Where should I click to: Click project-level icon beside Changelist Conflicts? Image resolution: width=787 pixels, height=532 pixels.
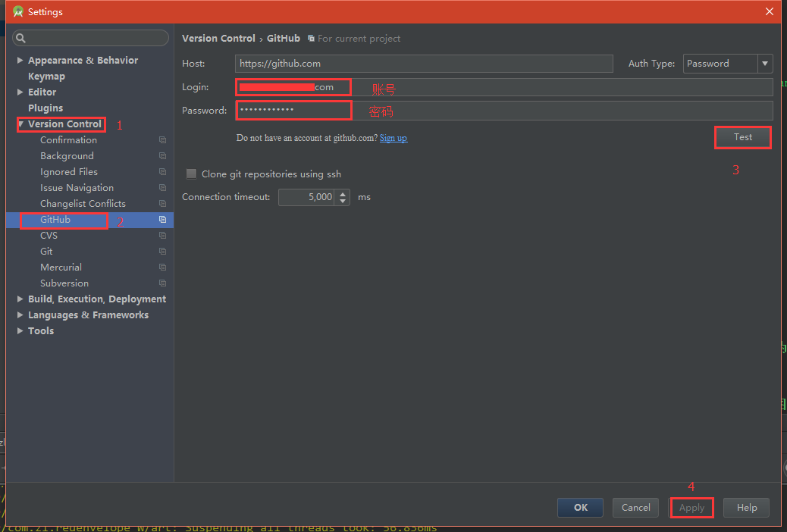[x=162, y=204]
